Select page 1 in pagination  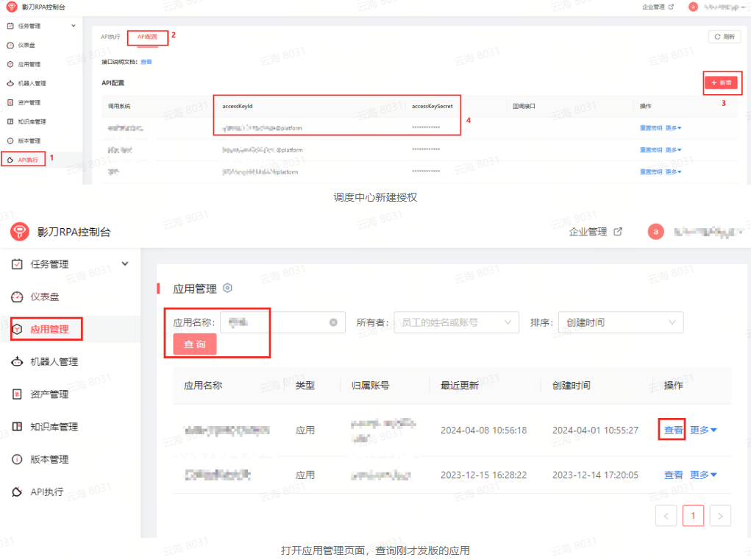coord(693,516)
